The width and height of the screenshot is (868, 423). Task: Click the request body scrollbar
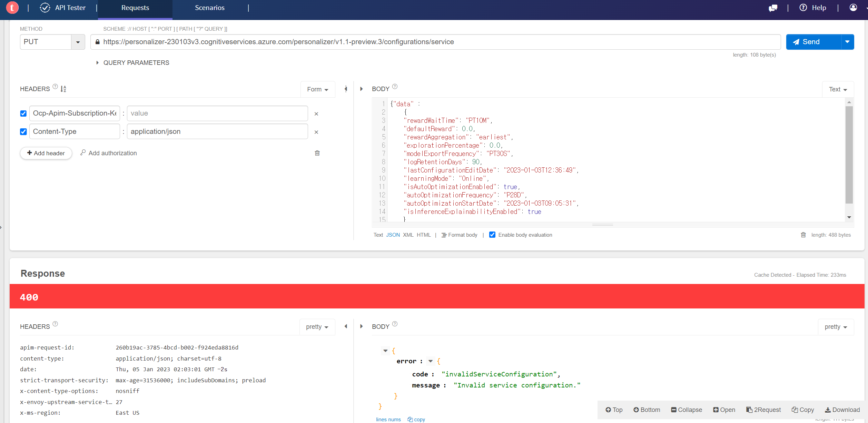coord(849,155)
